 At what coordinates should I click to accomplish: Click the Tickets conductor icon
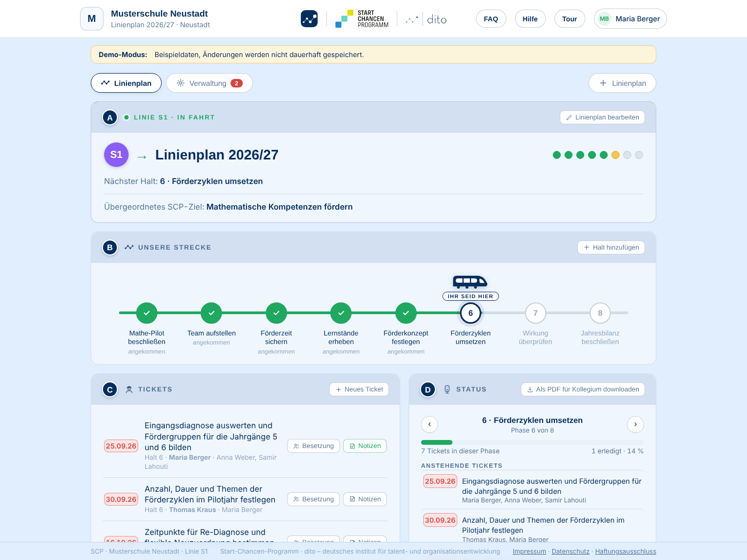[129, 389]
